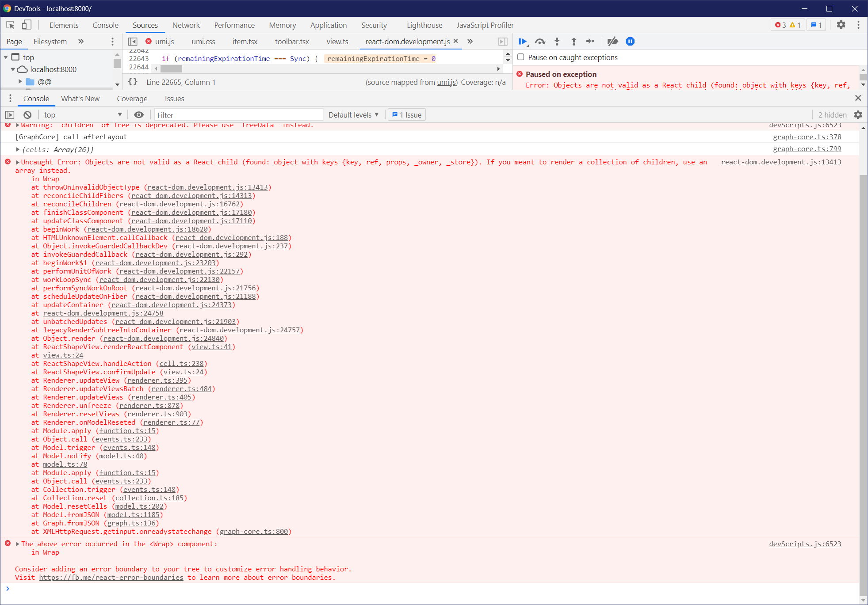Toggle the deactivate breakpoints icon
Screen dimensions: 868x605
(613, 41)
